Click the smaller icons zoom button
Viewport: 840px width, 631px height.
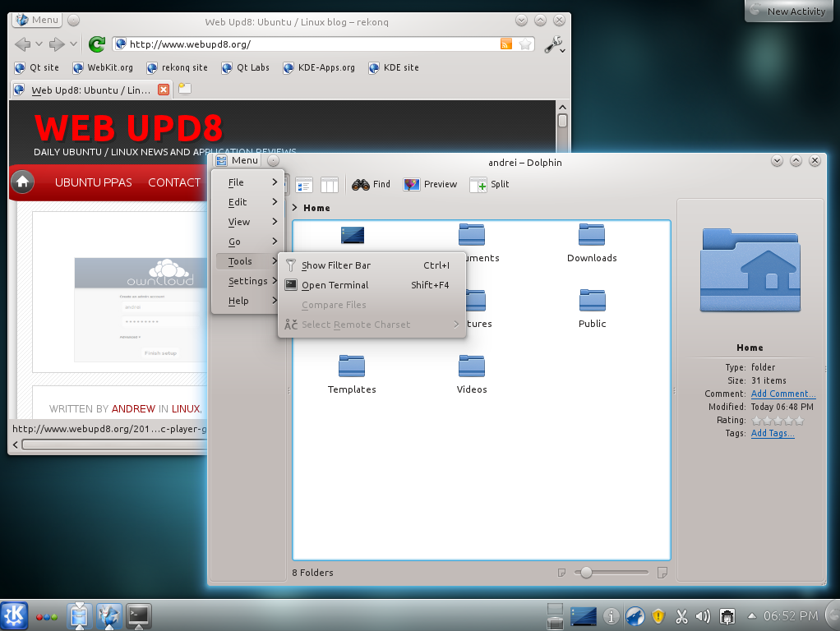click(x=561, y=573)
